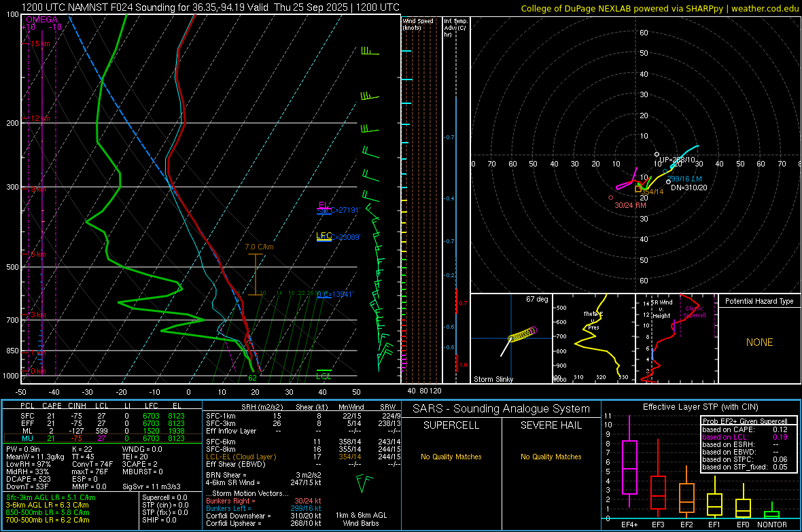
Task: Select the SFC parcel row
Action: [103, 416]
